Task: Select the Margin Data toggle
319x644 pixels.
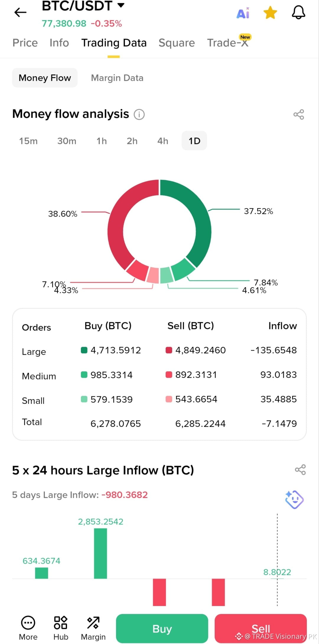Action: (117, 78)
